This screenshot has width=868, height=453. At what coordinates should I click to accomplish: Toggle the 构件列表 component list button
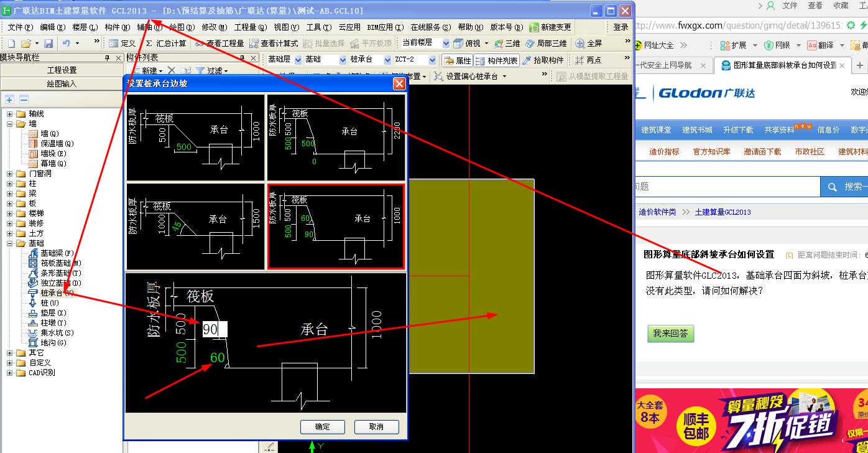pyautogui.click(x=497, y=60)
